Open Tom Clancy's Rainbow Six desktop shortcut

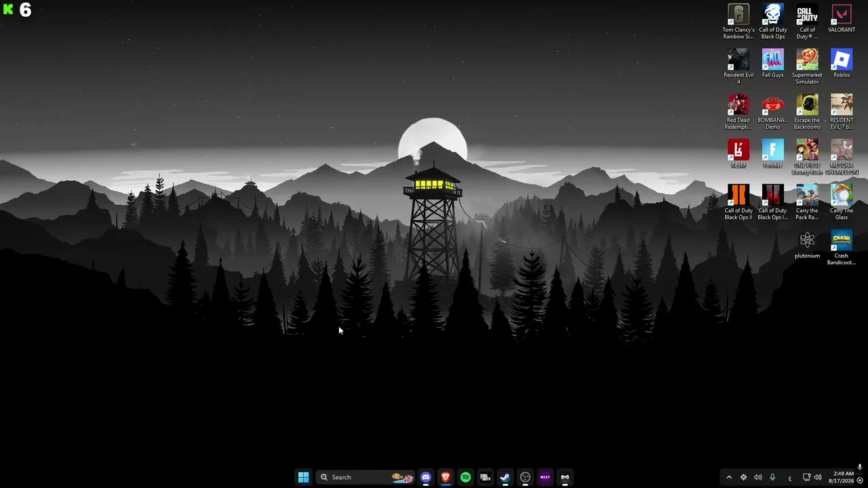pos(738,22)
